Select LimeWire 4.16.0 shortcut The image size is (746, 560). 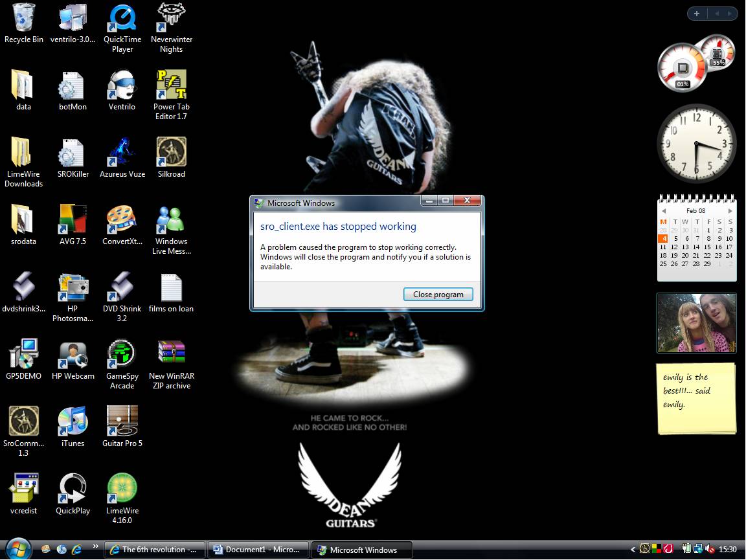(x=122, y=489)
